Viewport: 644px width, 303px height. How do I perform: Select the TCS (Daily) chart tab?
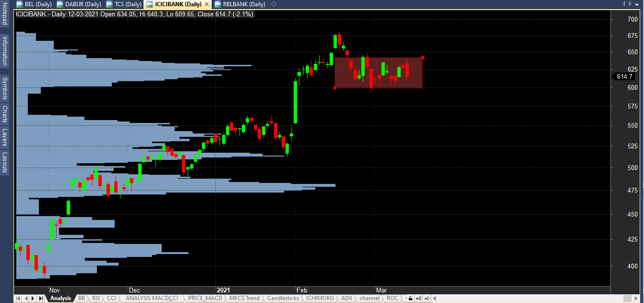(123, 4)
